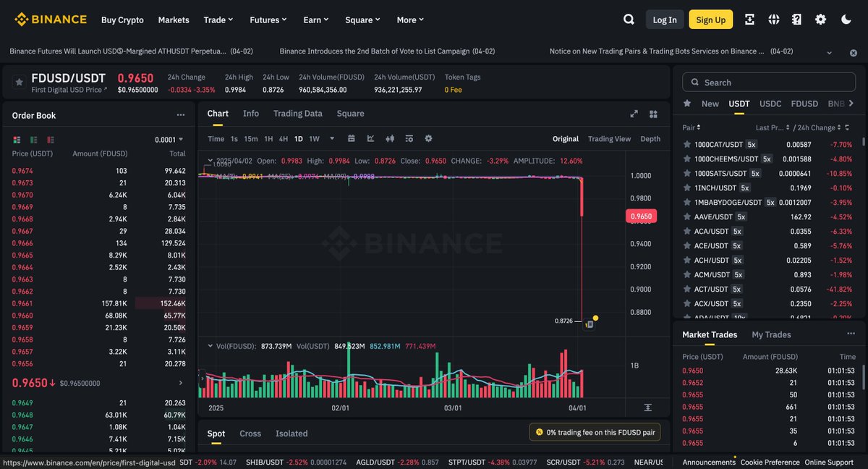Expand the announcements chevron

click(x=829, y=53)
